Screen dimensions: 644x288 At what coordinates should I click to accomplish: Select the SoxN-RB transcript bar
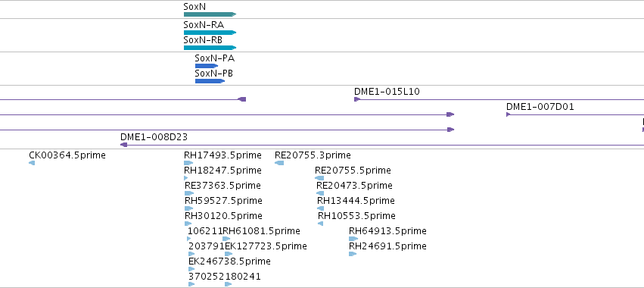coord(210,48)
